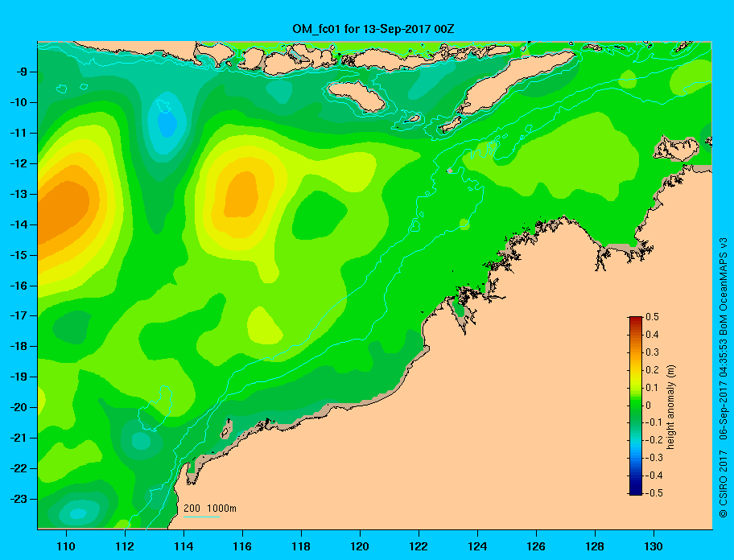Click the '128' longitude axis label
Screen dimensions: 734x560
595,546
